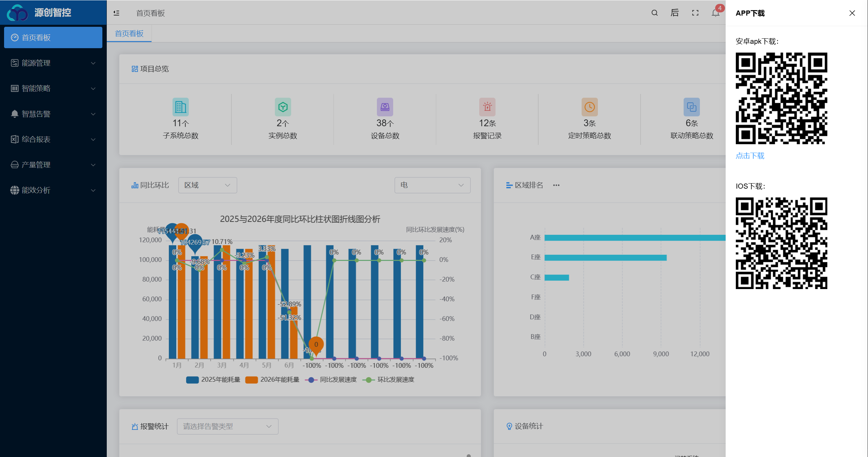
Task: Toggle fullscreen mode icon
Action: click(695, 13)
